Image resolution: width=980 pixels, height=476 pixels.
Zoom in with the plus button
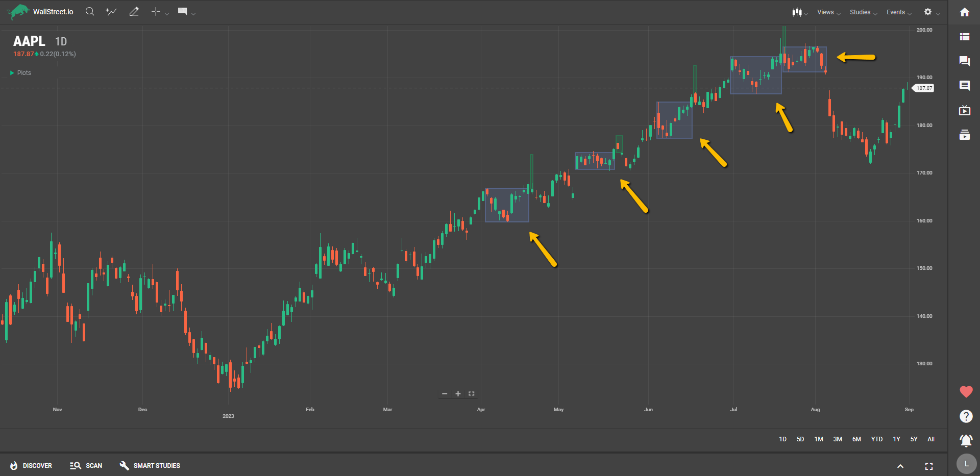(x=458, y=394)
